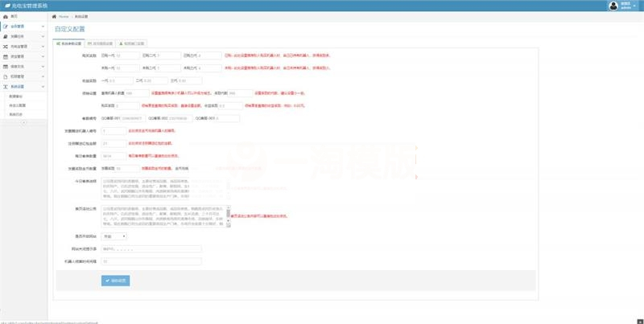644x324 pixels.
Task: Click the sidebar collapse toggle icon
Action: [23, 122]
